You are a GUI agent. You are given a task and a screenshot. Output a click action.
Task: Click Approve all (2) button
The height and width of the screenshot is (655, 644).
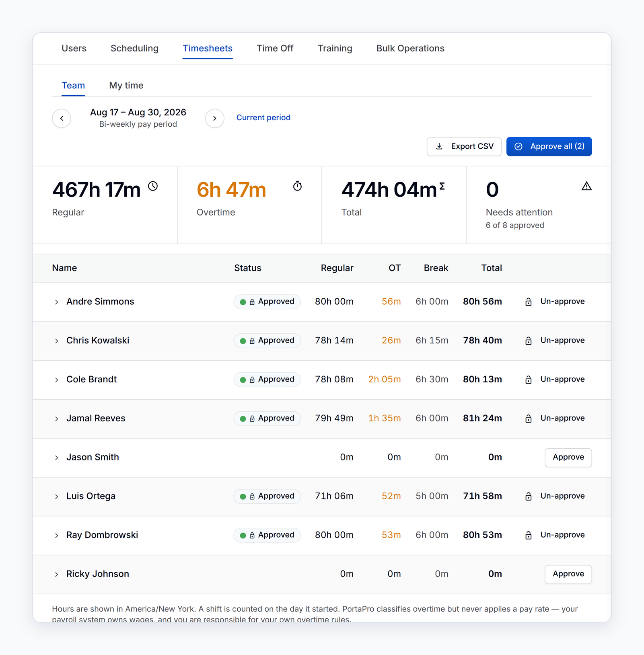[549, 146]
